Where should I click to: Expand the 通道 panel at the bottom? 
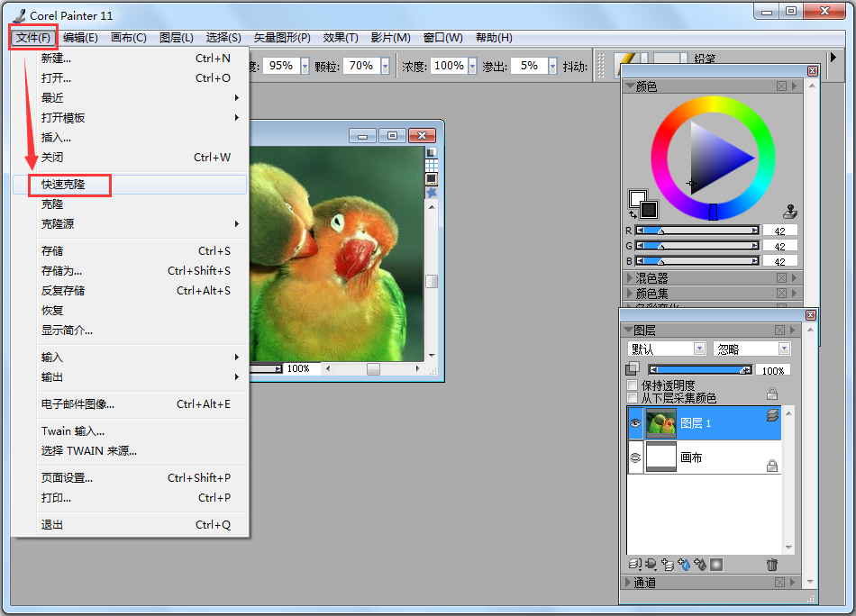click(642, 582)
